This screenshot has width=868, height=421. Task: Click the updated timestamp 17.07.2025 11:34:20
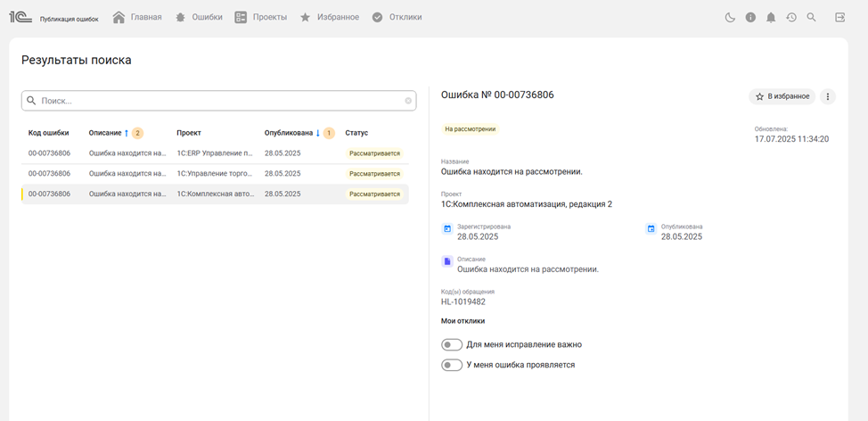[x=791, y=139]
